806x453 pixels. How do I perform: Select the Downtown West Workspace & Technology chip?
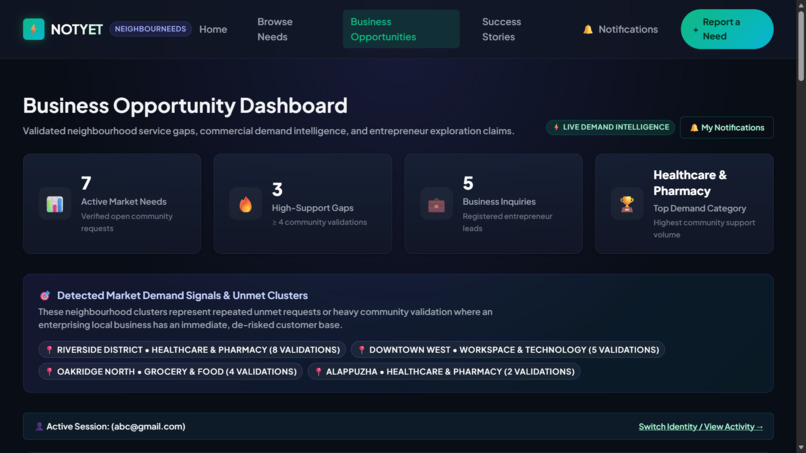(x=508, y=350)
